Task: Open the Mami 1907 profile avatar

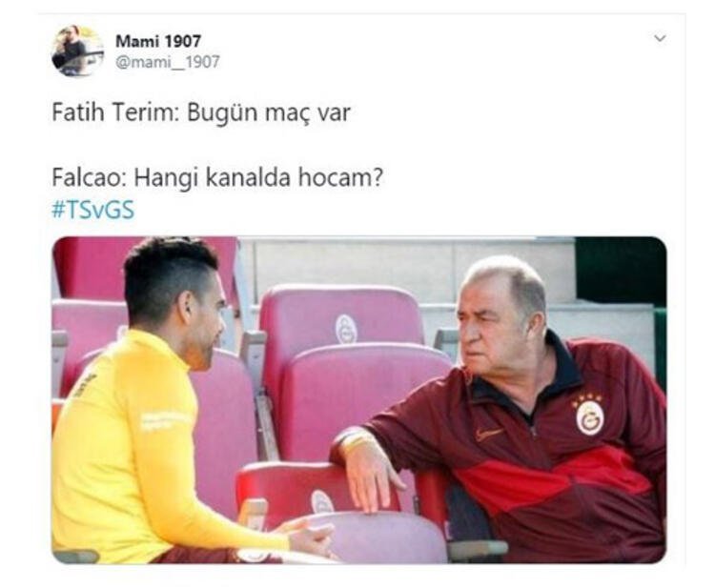Action: [77, 51]
